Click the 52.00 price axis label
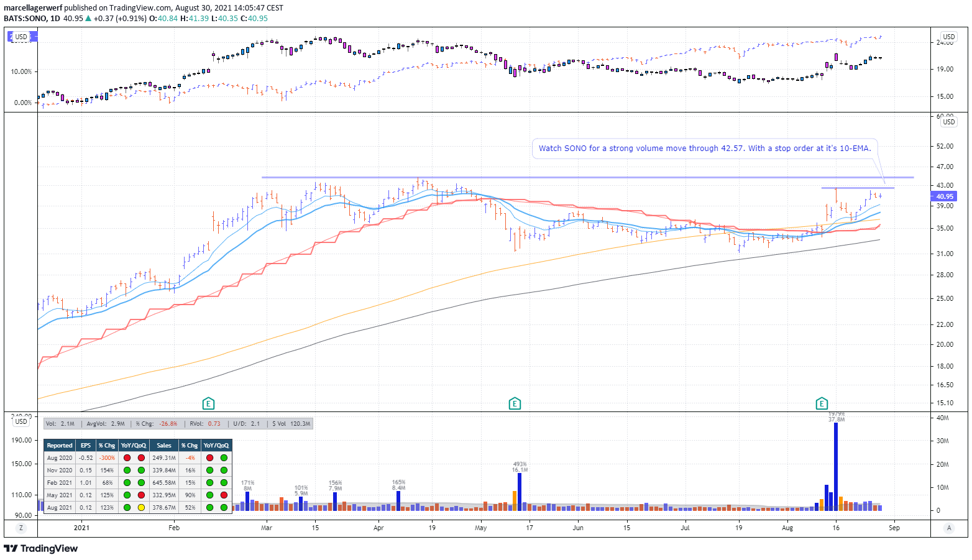This screenshot has width=972, height=560. (x=945, y=146)
